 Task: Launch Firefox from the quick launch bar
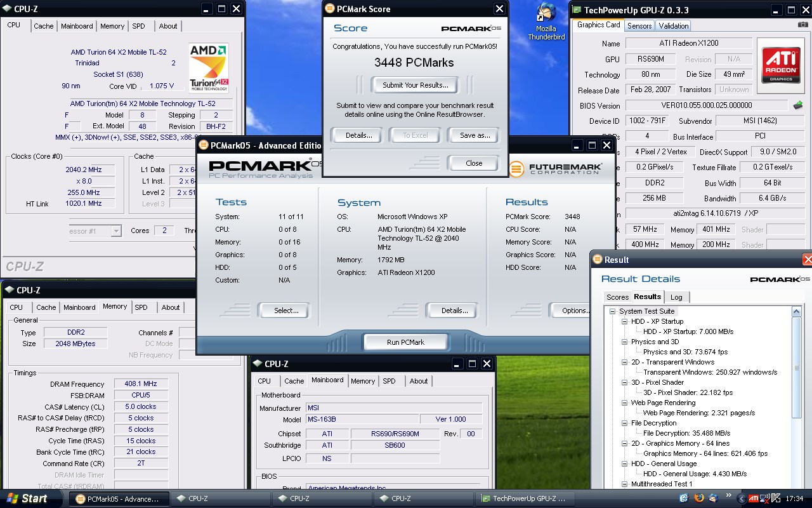click(x=699, y=498)
